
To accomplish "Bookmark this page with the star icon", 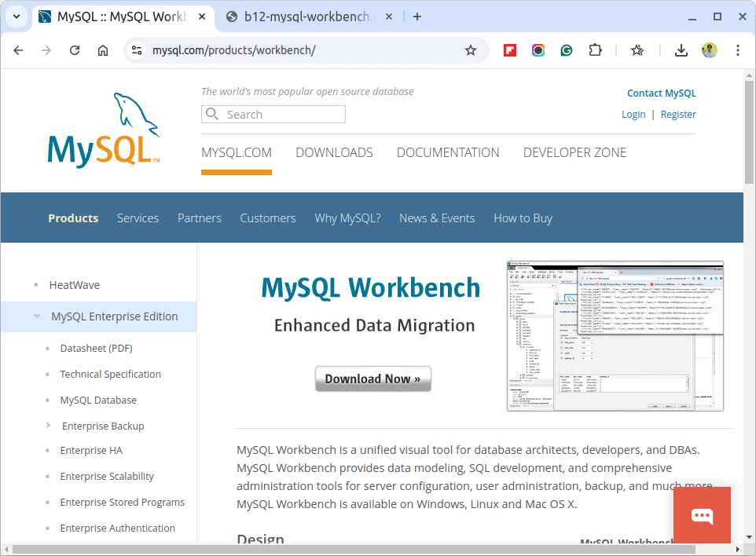I will click(x=471, y=50).
